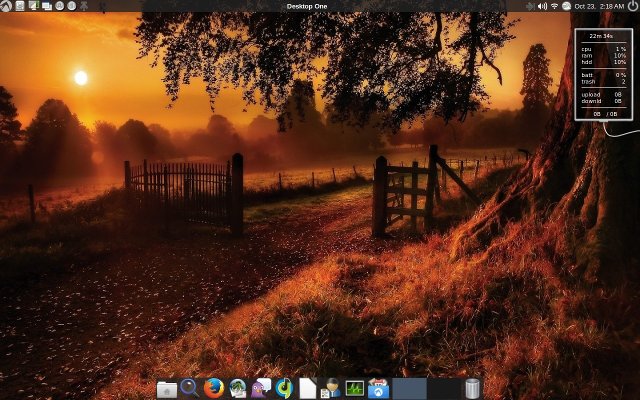Click the round white tray icon beside date
This screenshot has height=400, width=640.
(x=566, y=6)
